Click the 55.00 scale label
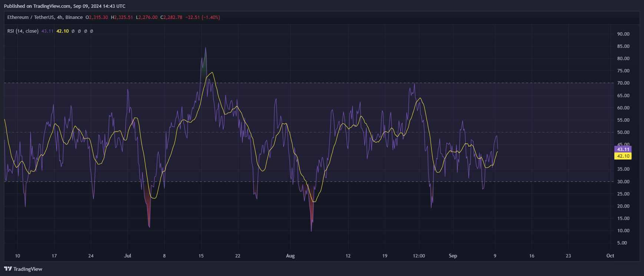Image resolution: width=644 pixels, height=276 pixels. [623, 120]
